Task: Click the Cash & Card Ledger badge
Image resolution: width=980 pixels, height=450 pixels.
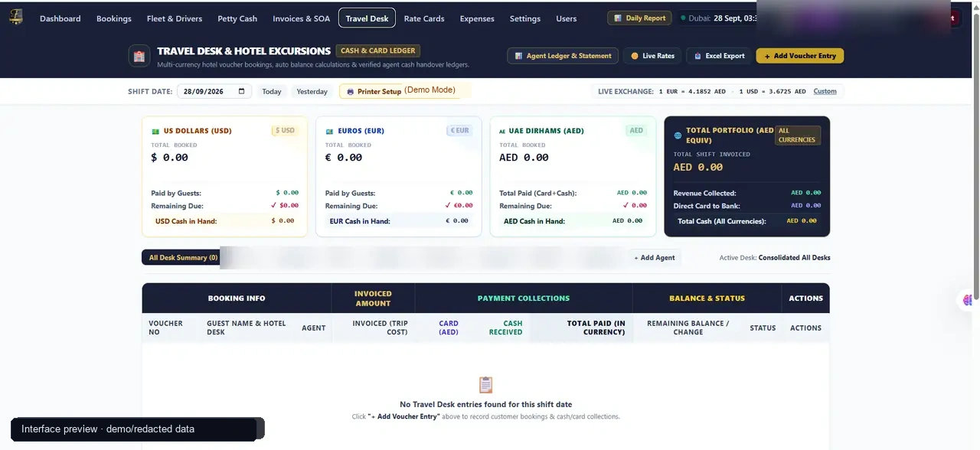Action: point(377,51)
